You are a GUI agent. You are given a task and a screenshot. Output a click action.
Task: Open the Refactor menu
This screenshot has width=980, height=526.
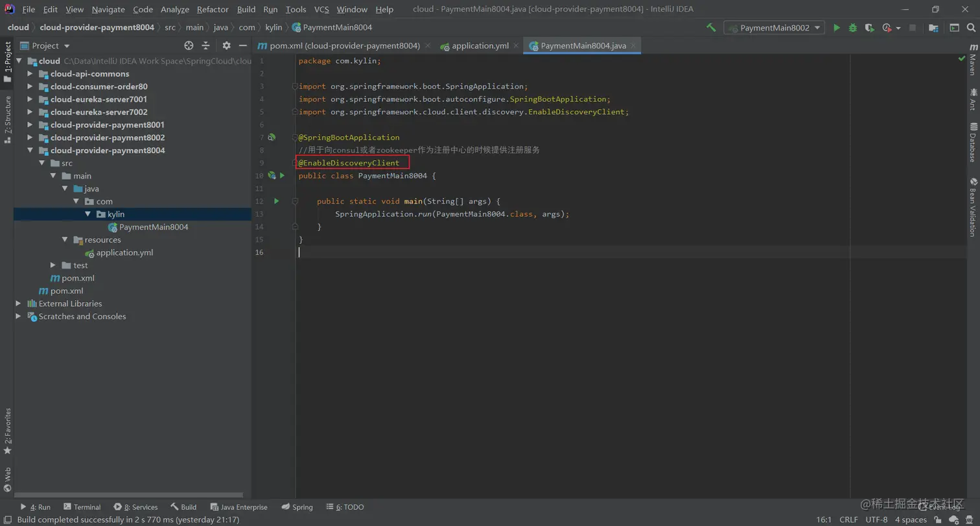213,9
